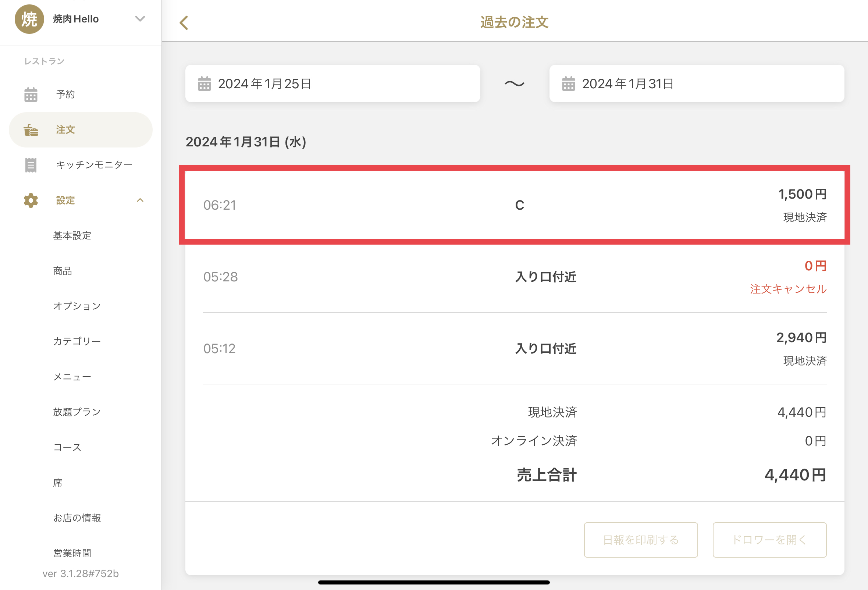Click the 焼 restaurant logo avatar
The width and height of the screenshot is (868, 590).
click(29, 19)
